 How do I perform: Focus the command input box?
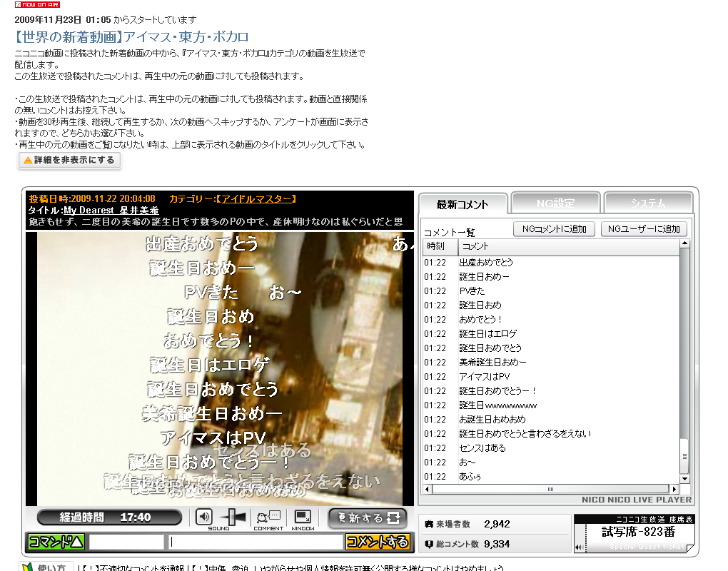point(126,542)
